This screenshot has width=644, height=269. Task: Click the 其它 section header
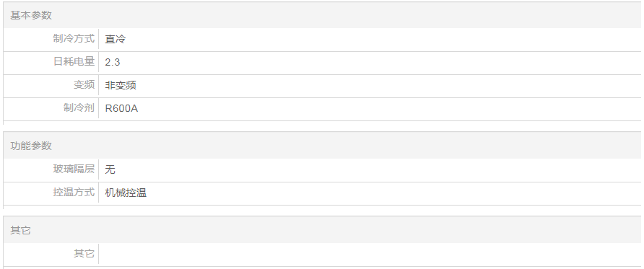click(20, 230)
